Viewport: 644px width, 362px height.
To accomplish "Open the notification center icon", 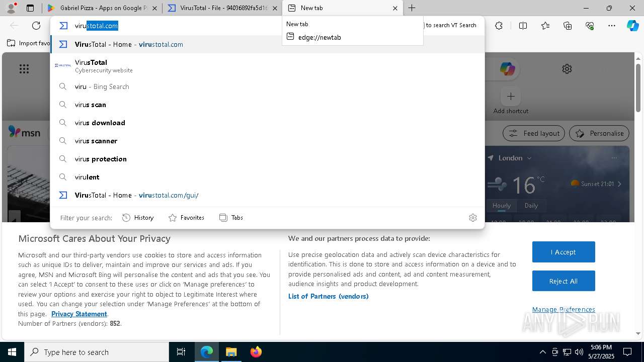I will pyautogui.click(x=627, y=352).
